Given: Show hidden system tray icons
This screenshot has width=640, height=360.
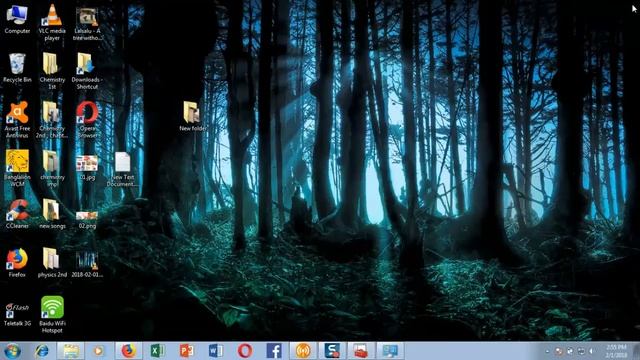Looking at the screenshot, I should tap(548, 351).
